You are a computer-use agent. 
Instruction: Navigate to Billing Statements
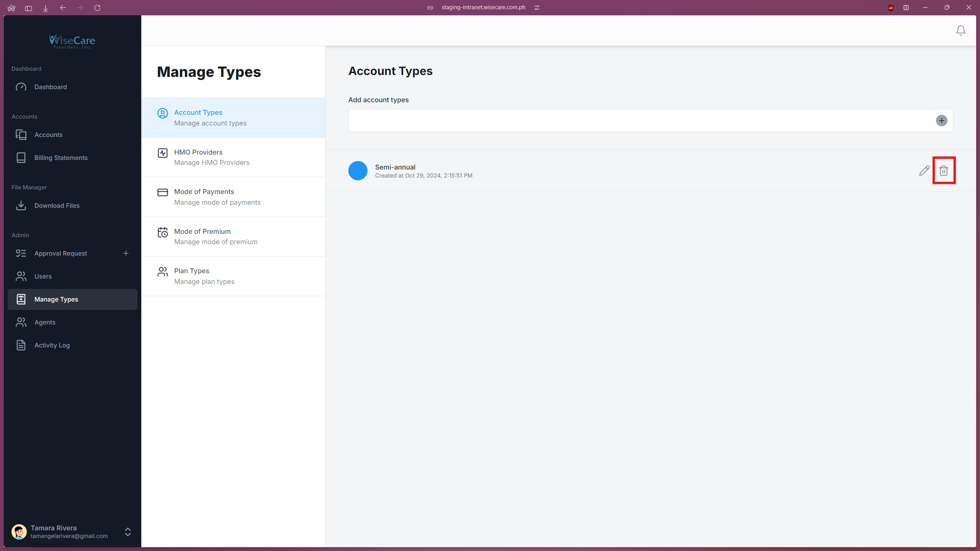pos(60,157)
